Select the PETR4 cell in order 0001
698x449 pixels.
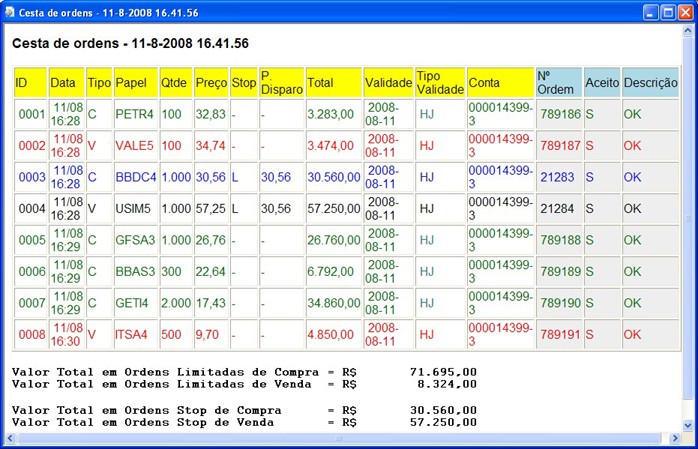point(135,114)
